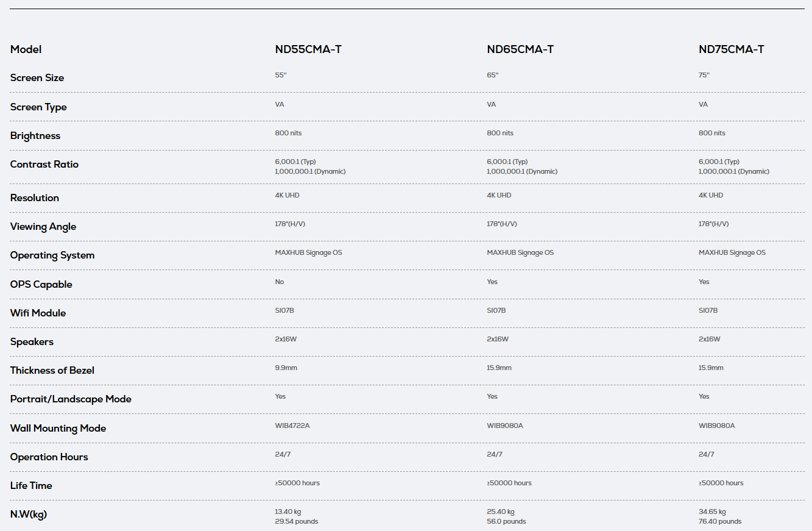This screenshot has width=812, height=531.
Task: Click the OPS Capable 'No' value
Action: pos(280,282)
